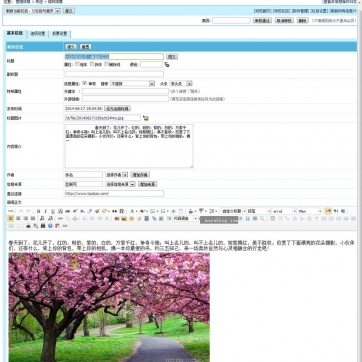Center align text in editor toolbar
Image resolution: width=362 pixels, height=362 pixels.
point(18,218)
